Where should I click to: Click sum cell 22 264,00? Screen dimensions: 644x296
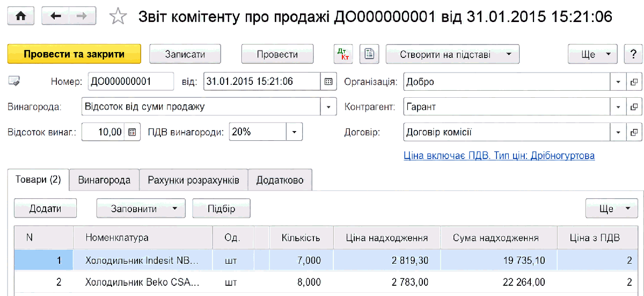[499, 282]
